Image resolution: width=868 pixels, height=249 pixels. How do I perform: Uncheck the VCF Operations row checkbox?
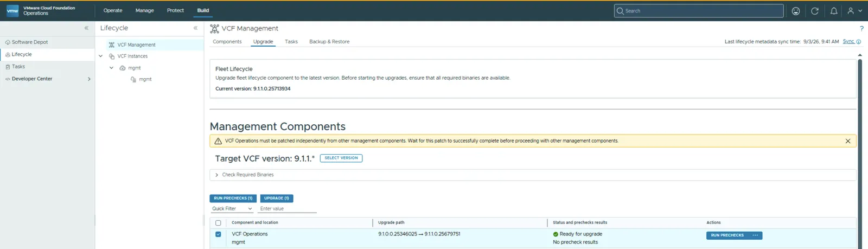pos(218,234)
